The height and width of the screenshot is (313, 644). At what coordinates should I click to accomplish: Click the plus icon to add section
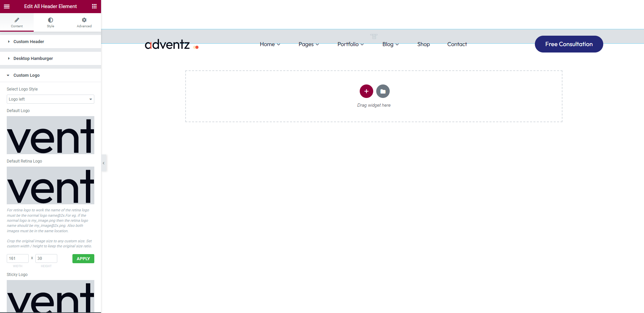(x=366, y=91)
